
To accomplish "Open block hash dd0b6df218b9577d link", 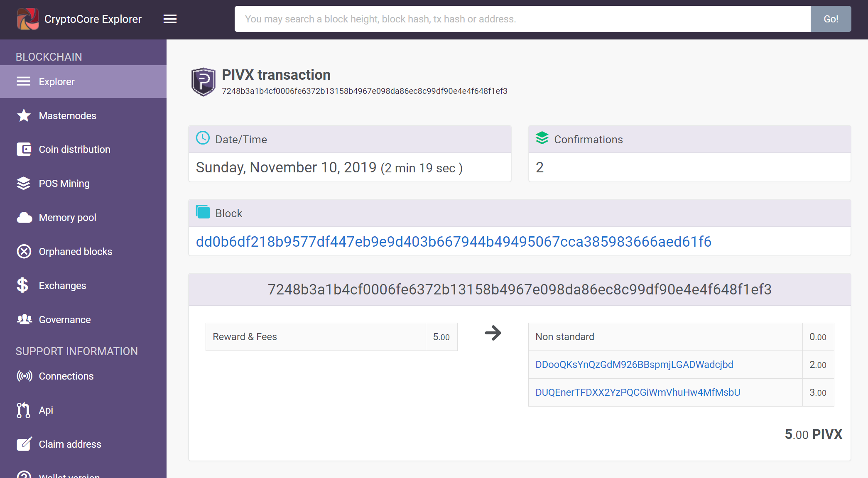I will tap(454, 242).
